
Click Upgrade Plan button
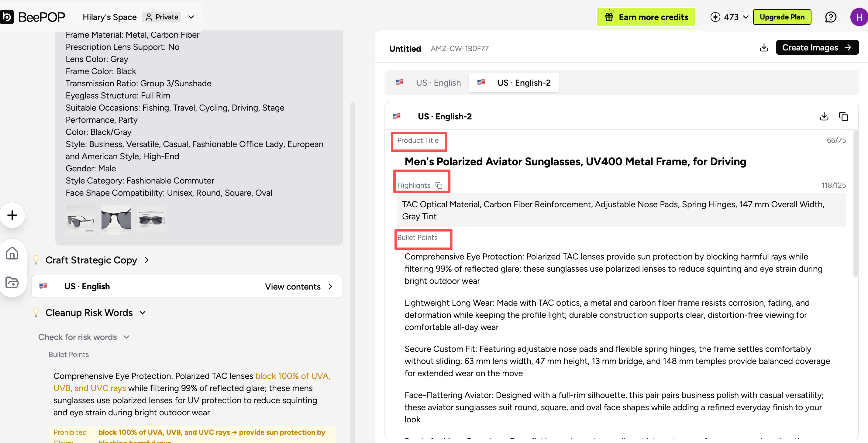click(x=782, y=17)
